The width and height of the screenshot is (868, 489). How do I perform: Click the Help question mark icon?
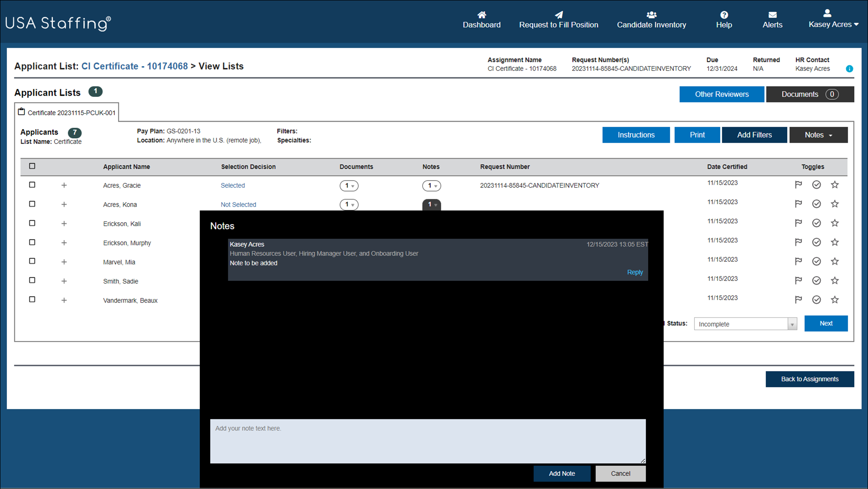tap(724, 15)
